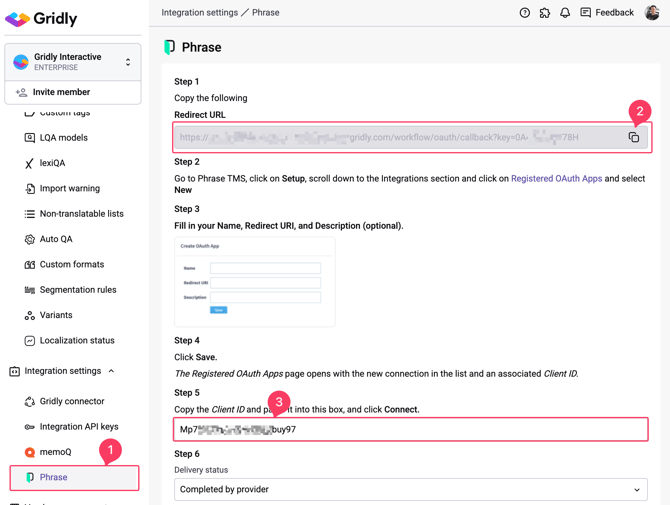Open Gridly Interactive company switcher
The height and width of the screenshot is (505, 670).
(73, 62)
